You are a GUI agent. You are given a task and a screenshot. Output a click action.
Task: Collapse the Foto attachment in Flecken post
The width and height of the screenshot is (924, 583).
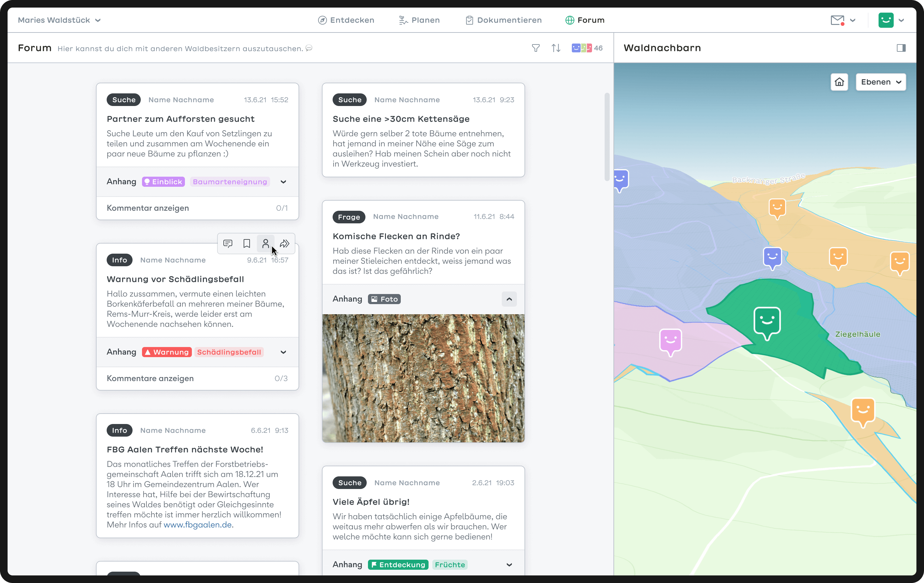pos(509,299)
